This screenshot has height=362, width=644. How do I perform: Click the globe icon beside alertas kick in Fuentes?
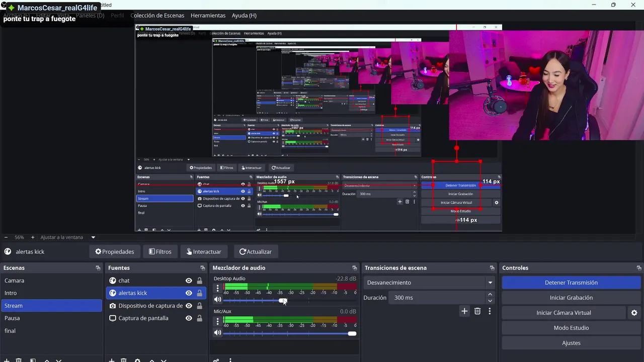coord(113,293)
